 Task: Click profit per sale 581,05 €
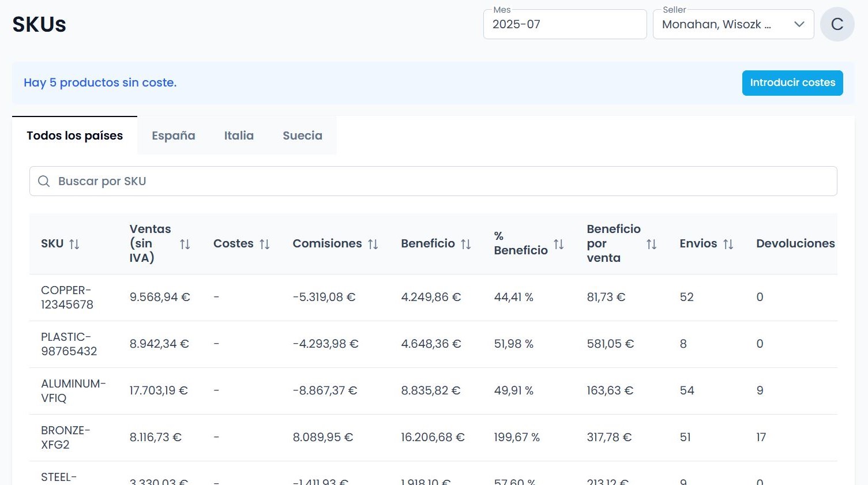tap(610, 344)
